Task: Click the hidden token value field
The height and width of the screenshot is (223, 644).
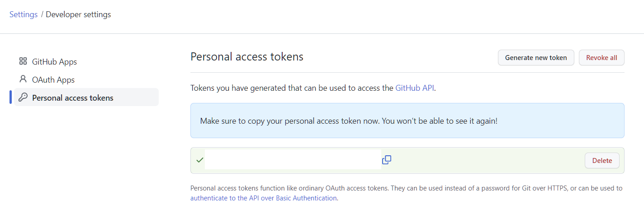Action: coord(293,160)
